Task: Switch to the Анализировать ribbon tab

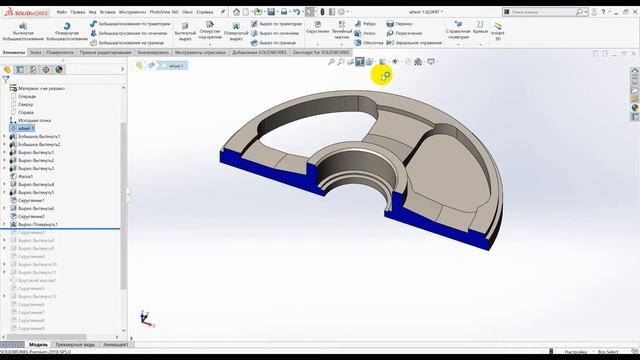Action: point(153,52)
